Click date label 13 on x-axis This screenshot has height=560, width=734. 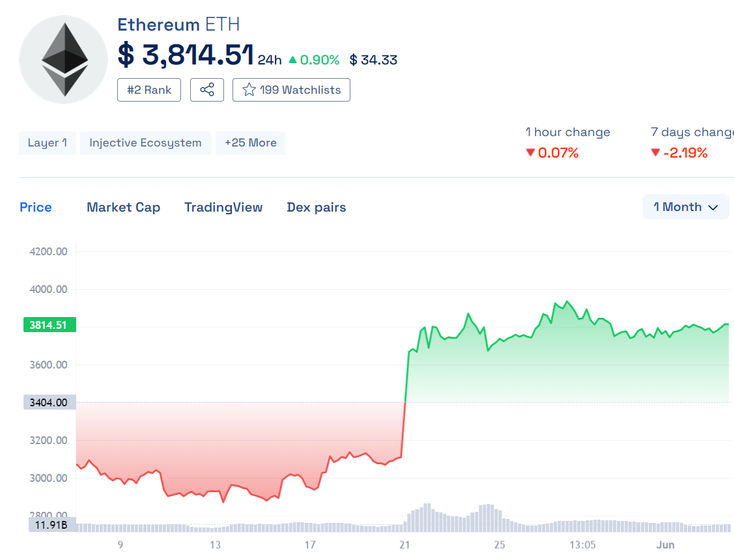(x=215, y=544)
